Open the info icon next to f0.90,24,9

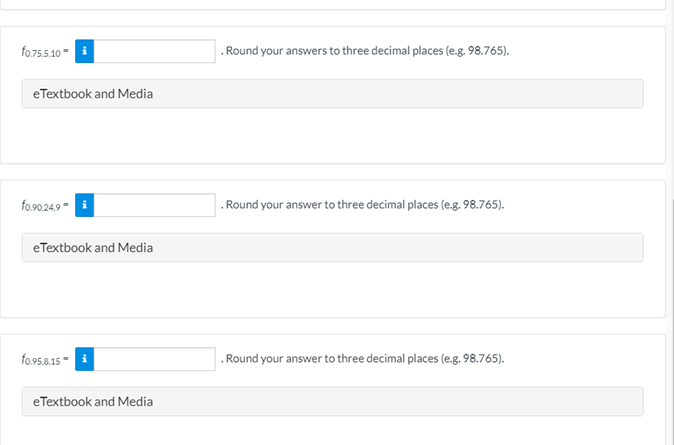86,205
